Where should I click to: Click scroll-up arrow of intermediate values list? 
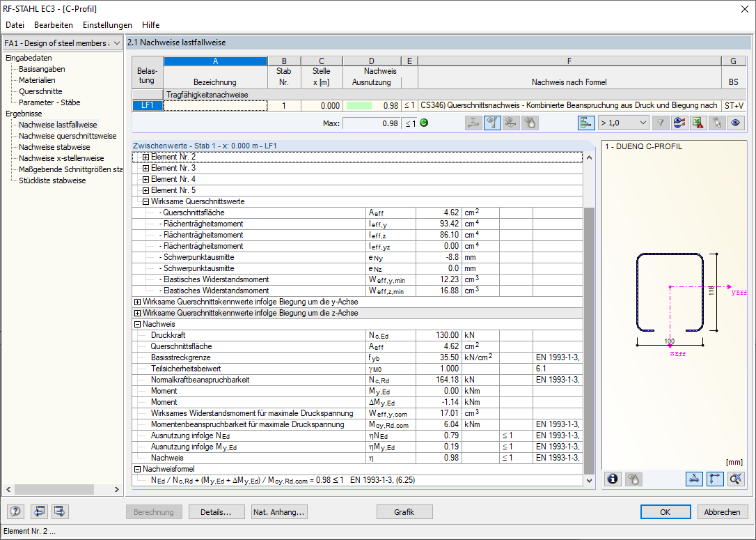pos(589,157)
